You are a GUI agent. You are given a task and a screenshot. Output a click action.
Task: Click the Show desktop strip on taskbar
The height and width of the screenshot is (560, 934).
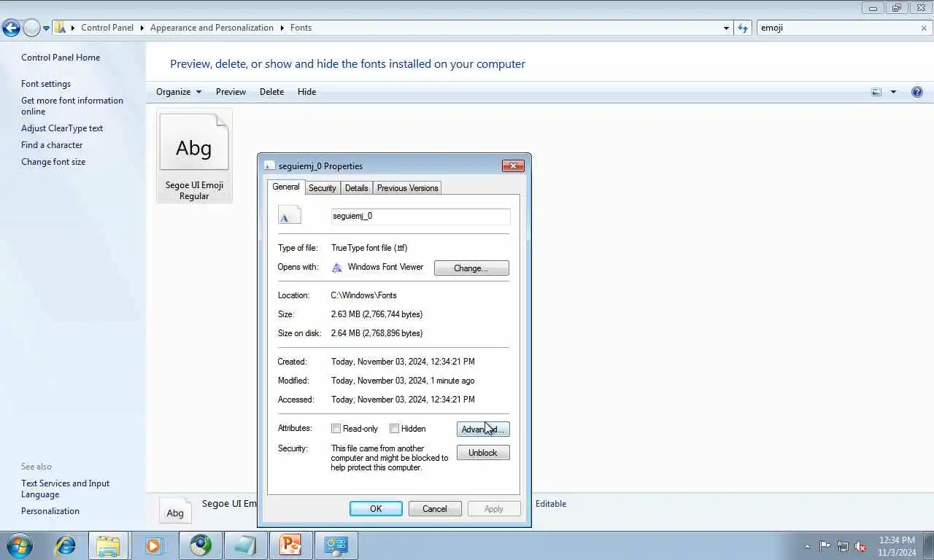929,546
